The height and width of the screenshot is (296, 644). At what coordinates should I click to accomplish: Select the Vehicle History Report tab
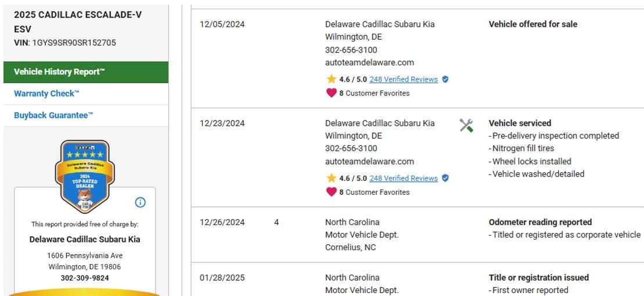point(60,72)
